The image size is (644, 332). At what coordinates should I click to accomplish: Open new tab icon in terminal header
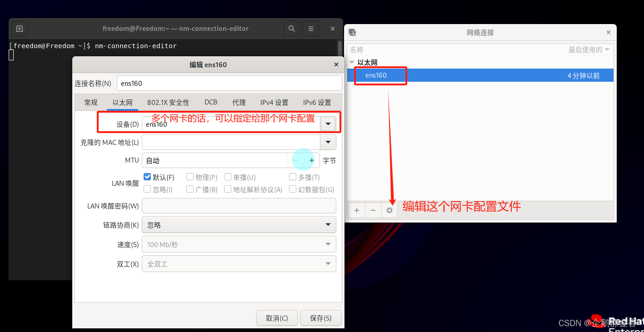click(x=20, y=29)
